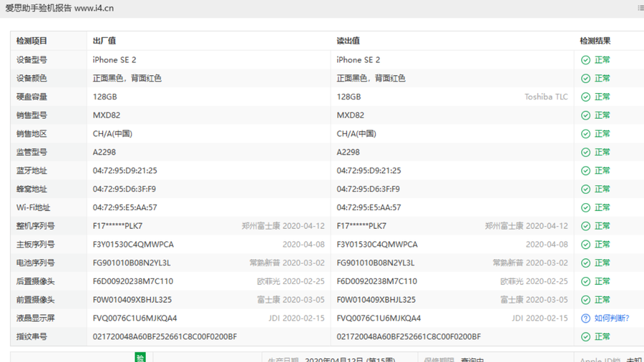Click the green check icon in 设备型号 row

(x=585, y=60)
